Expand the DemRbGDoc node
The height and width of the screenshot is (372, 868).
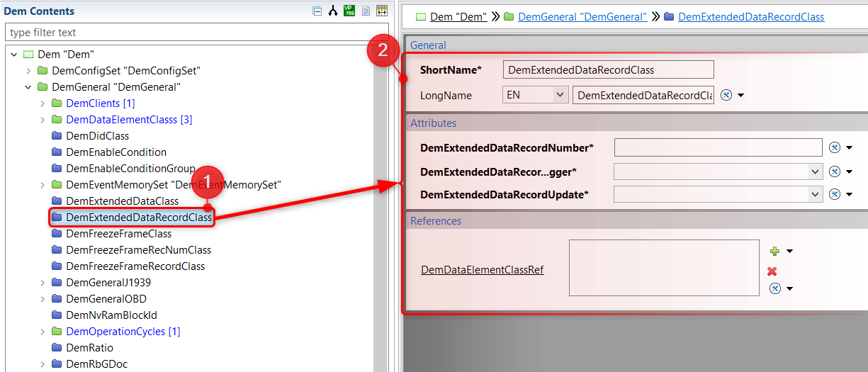pos(43,364)
